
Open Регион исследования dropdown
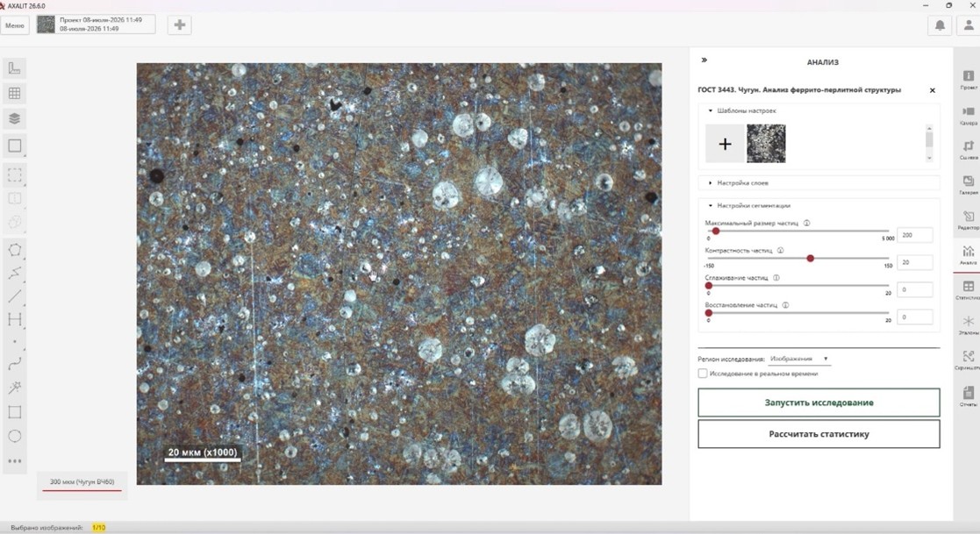click(x=798, y=360)
